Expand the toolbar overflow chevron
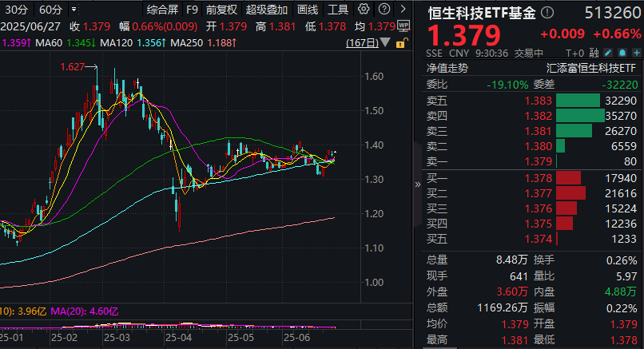 (x=402, y=10)
